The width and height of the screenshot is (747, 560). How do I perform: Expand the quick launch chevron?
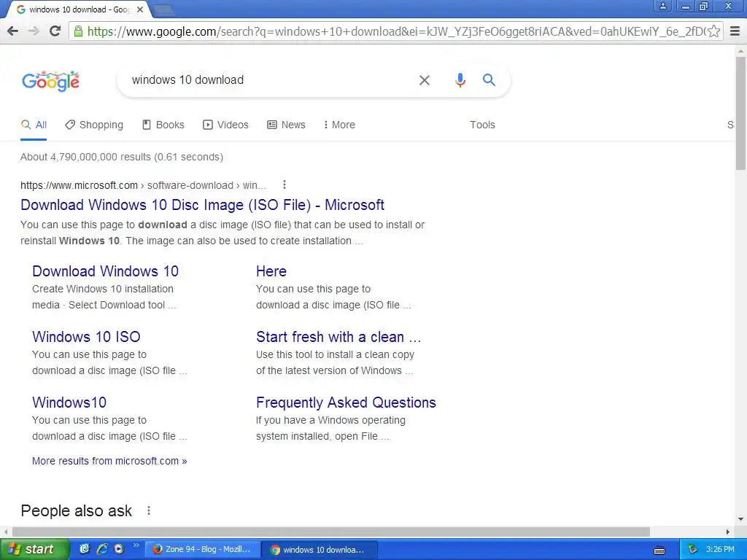[x=136, y=545]
